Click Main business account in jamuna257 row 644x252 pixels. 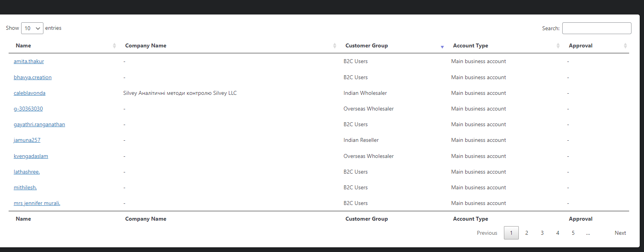click(x=479, y=140)
